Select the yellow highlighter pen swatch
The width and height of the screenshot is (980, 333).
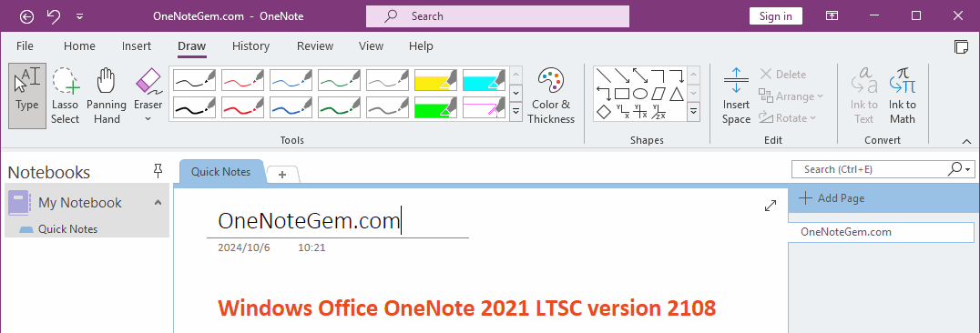point(436,81)
